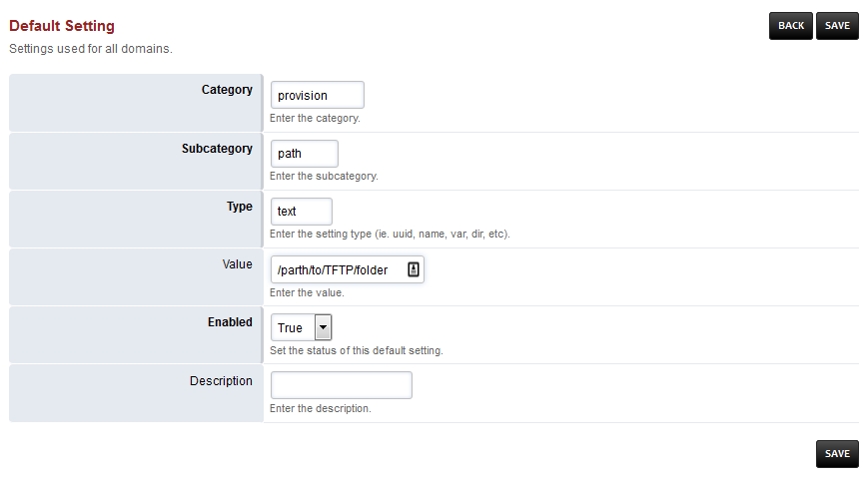Click the 'Settings used for all domains' text

click(91, 48)
